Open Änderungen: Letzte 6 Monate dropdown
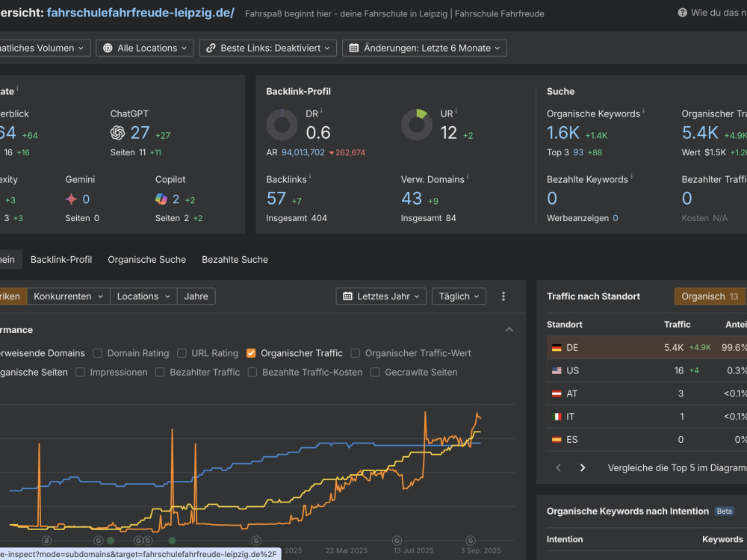Image resolution: width=747 pixels, height=560 pixels. 424,48
